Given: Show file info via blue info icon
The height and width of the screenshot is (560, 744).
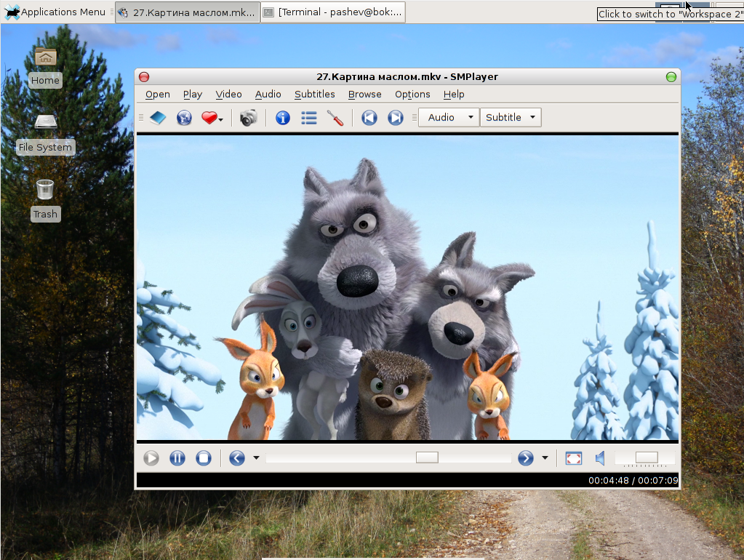Looking at the screenshot, I should click(283, 118).
